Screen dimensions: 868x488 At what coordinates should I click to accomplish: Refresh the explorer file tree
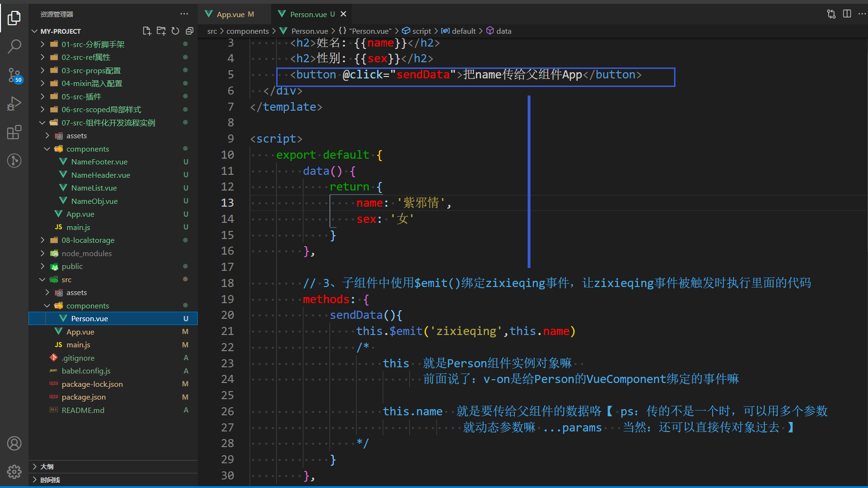[175, 31]
